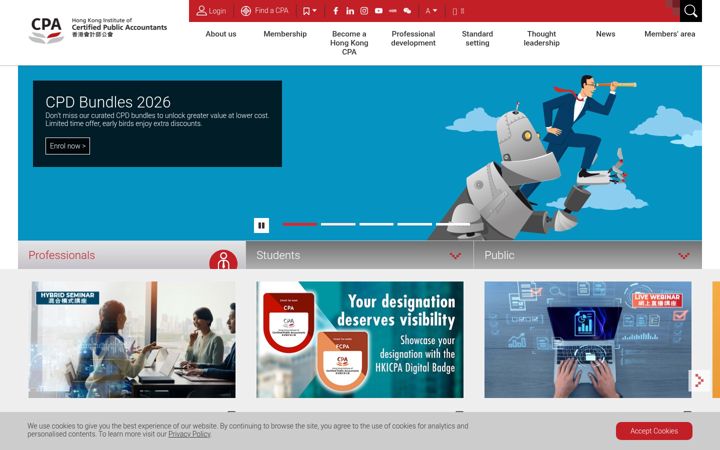Viewport: 720px width, 450px height.
Task: Select the Students tab
Action: (360, 255)
